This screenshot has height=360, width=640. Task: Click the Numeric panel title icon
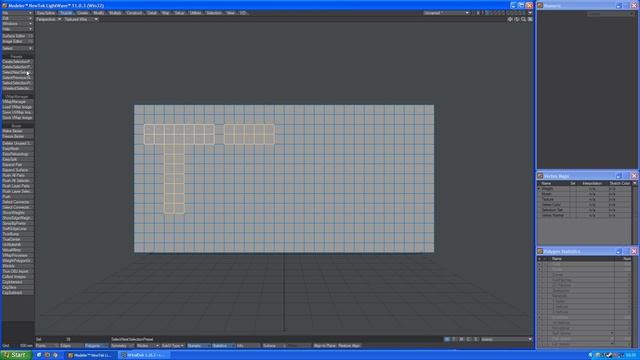coord(540,5)
